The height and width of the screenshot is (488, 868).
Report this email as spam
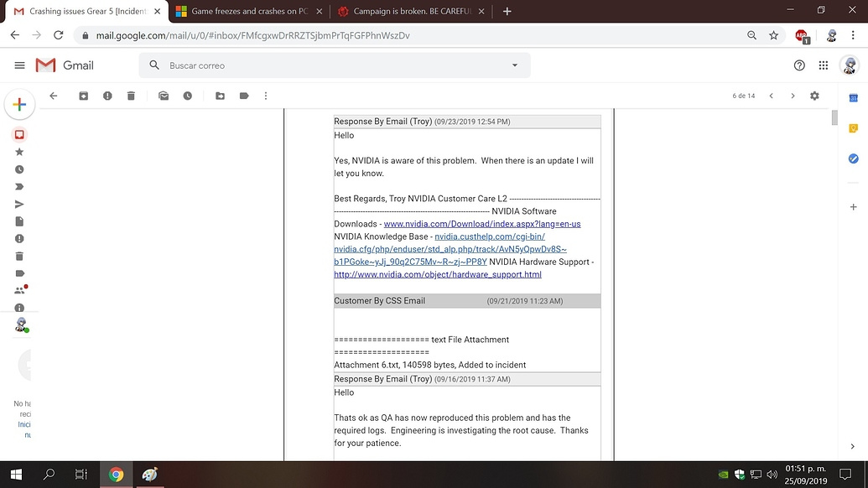107,96
